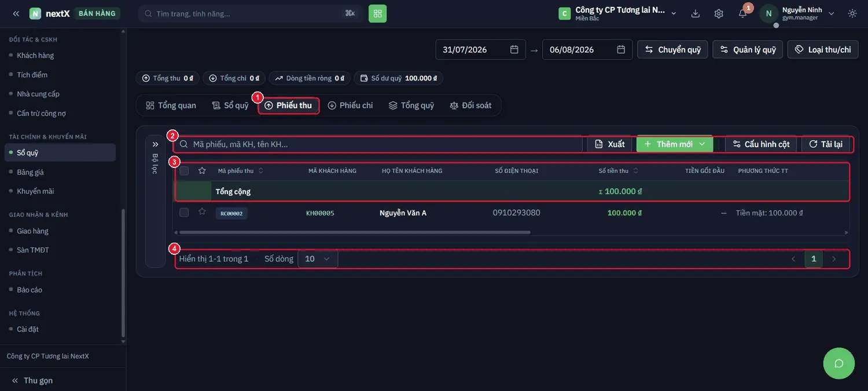Image resolution: width=868 pixels, height=391 pixels.
Task: Collapse sidebar via Thu gọn
Action: click(32, 381)
